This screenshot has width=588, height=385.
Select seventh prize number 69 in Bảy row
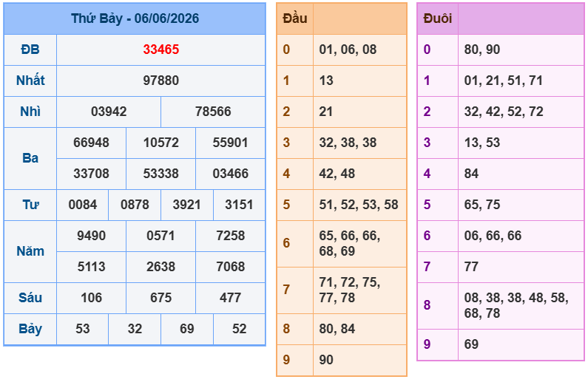pos(186,329)
